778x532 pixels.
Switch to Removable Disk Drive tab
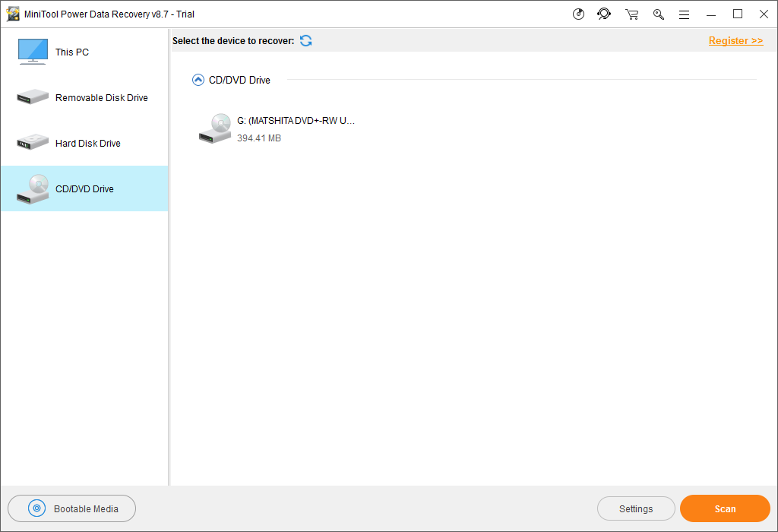click(x=84, y=97)
